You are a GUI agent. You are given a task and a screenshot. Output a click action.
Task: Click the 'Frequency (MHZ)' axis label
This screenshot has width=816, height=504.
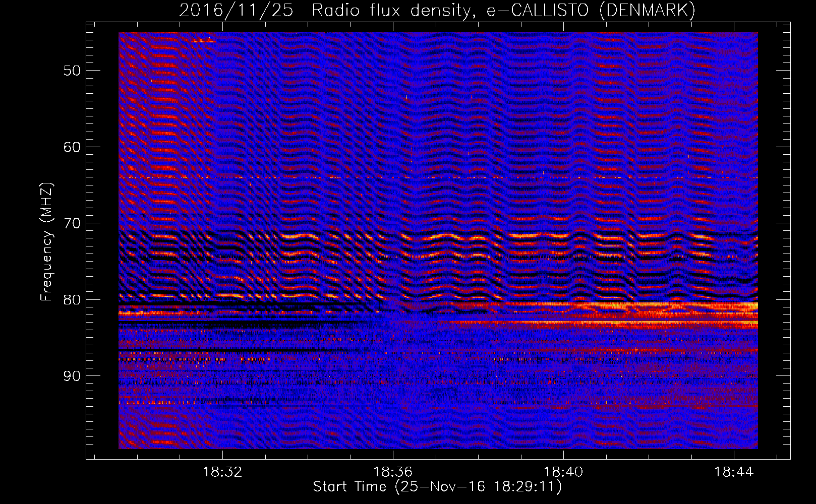pos(46,242)
